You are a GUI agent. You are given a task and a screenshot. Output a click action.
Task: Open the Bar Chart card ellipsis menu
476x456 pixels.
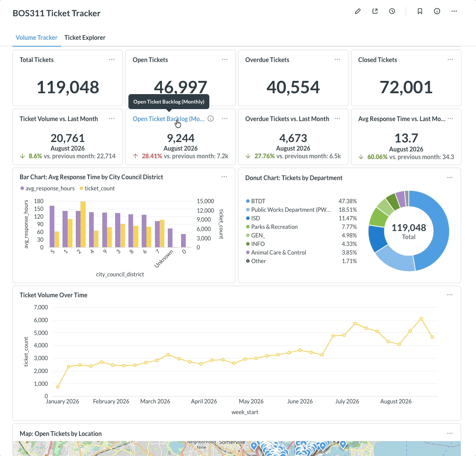[224, 177]
